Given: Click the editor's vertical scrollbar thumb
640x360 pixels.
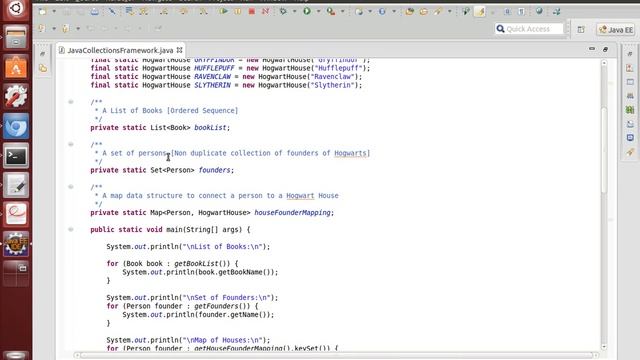Looking at the screenshot, I should pyautogui.click(x=604, y=149).
